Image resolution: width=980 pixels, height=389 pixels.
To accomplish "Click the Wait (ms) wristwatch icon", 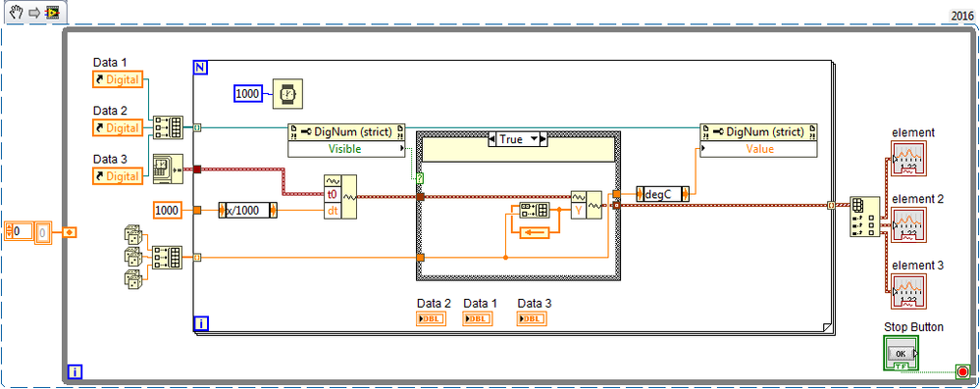I will pyautogui.click(x=287, y=94).
